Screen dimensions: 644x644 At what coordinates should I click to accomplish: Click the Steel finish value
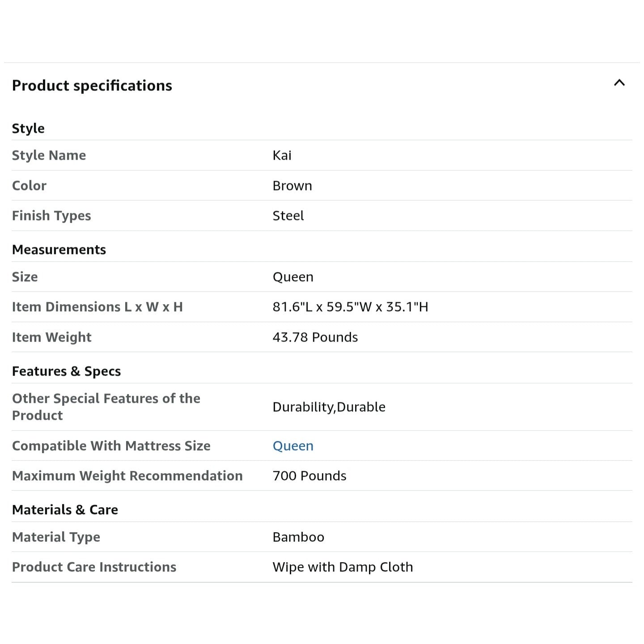click(288, 216)
